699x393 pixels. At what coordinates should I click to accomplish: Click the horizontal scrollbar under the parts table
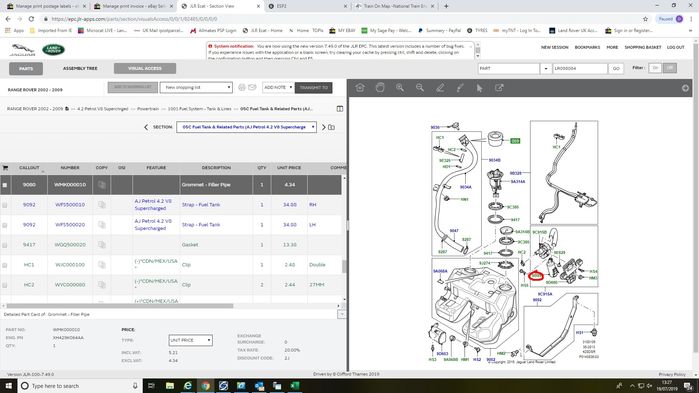coord(119,306)
